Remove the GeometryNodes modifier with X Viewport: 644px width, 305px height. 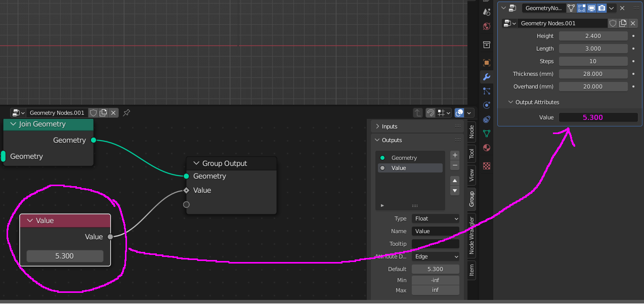(622, 8)
